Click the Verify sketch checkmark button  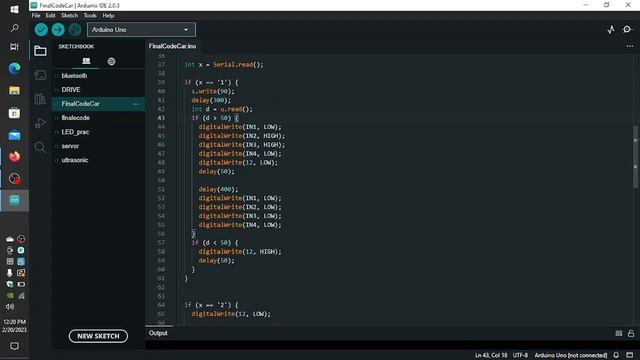coord(41,29)
